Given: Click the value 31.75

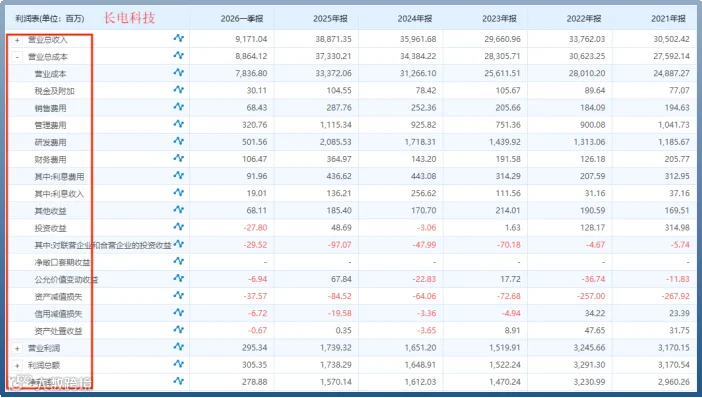Looking at the screenshot, I should [679, 330].
